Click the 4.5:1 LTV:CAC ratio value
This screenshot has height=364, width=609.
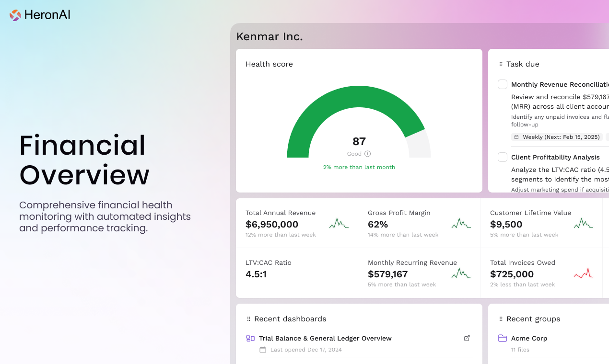[256, 274]
